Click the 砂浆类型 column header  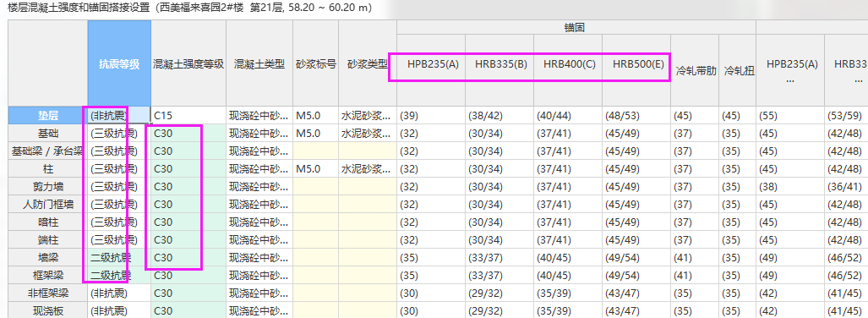[x=368, y=63]
